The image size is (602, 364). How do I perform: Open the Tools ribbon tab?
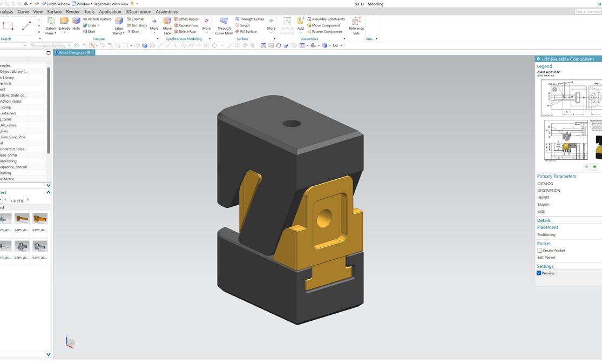pyautogui.click(x=89, y=11)
